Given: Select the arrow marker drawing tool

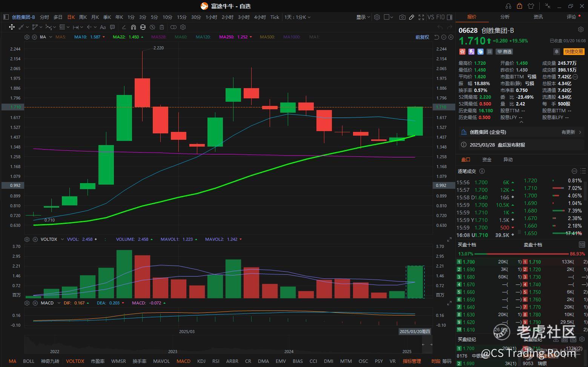Looking at the screenshot, I should pyautogui.click(x=89, y=27).
